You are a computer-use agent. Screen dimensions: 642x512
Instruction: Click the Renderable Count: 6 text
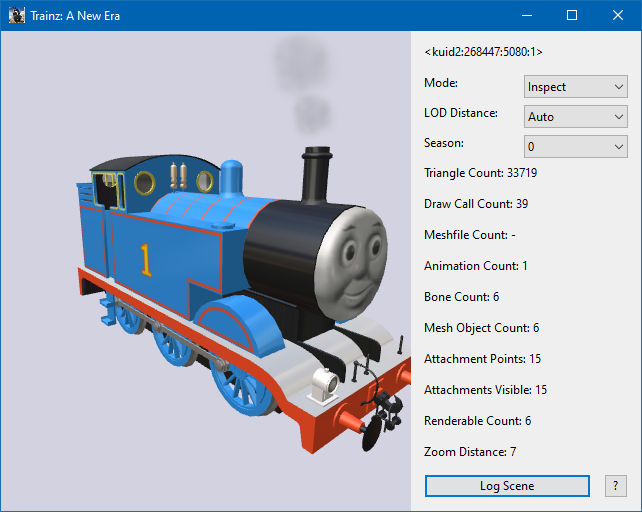(x=477, y=421)
